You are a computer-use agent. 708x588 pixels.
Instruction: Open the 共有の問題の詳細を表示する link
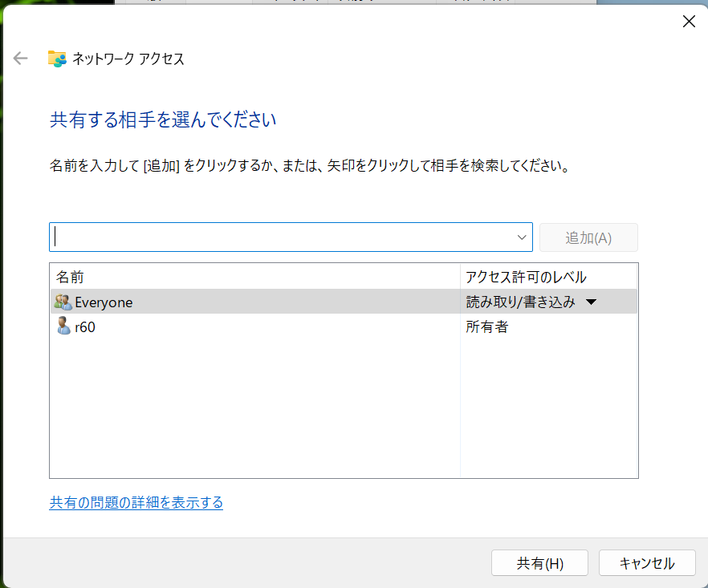click(x=136, y=503)
